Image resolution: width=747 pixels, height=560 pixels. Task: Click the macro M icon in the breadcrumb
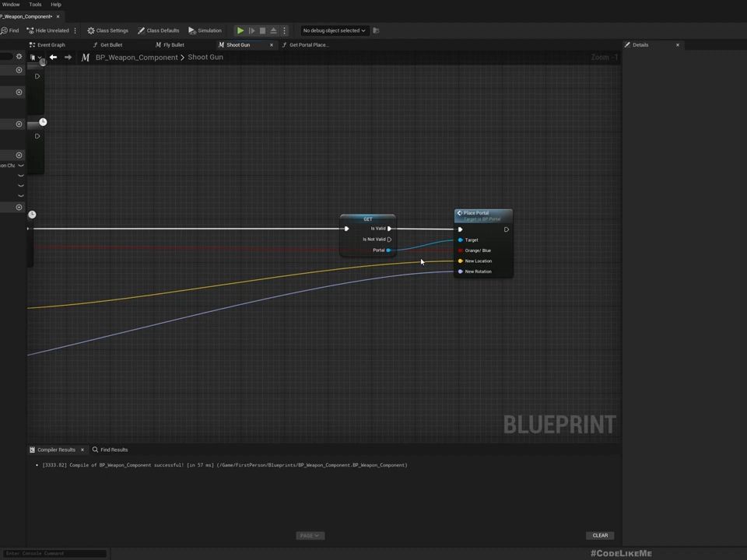click(86, 58)
